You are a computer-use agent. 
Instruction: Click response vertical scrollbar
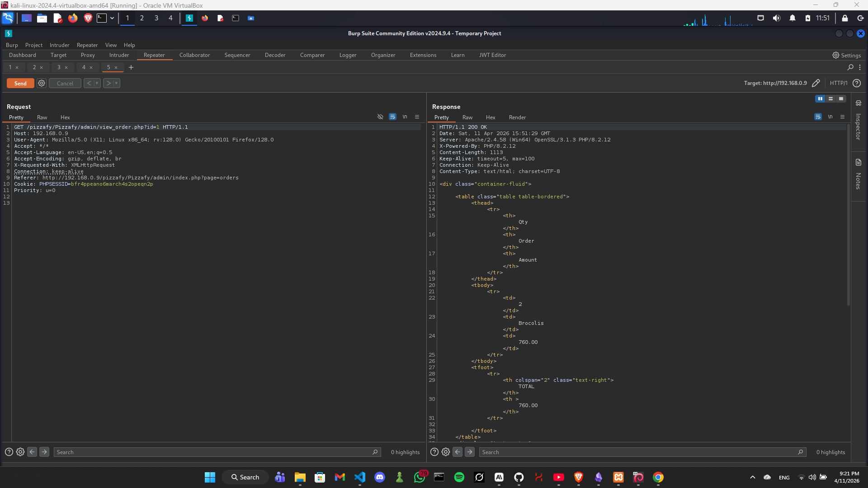(x=849, y=215)
